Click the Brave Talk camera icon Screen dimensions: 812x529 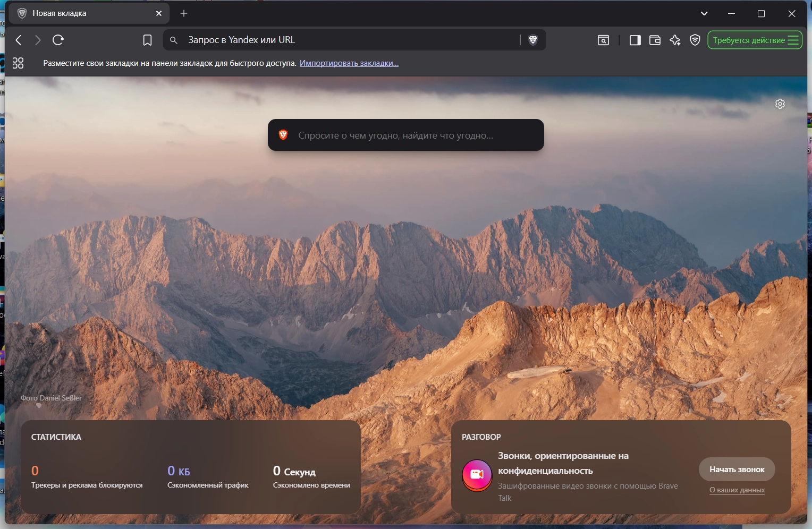pos(477,475)
